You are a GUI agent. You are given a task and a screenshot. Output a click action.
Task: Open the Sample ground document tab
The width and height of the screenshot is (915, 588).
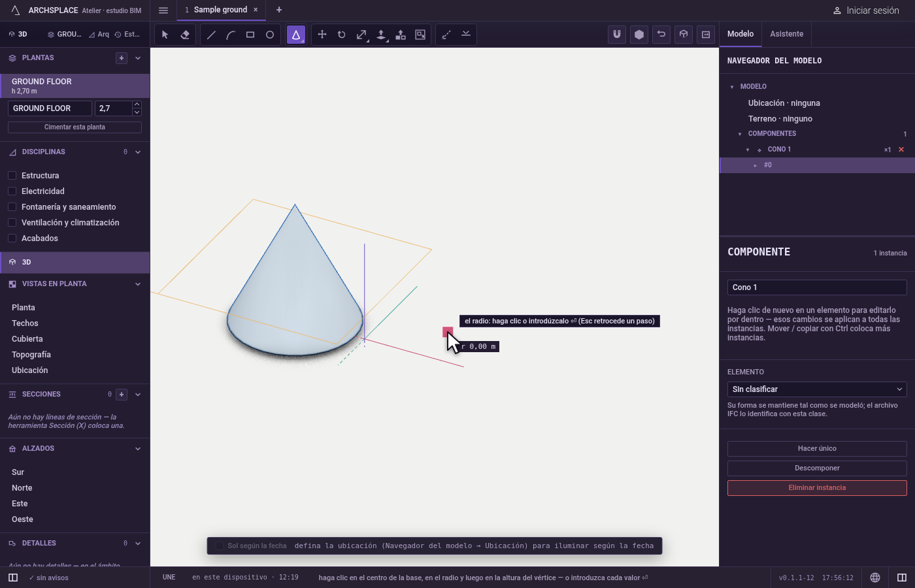coord(220,10)
